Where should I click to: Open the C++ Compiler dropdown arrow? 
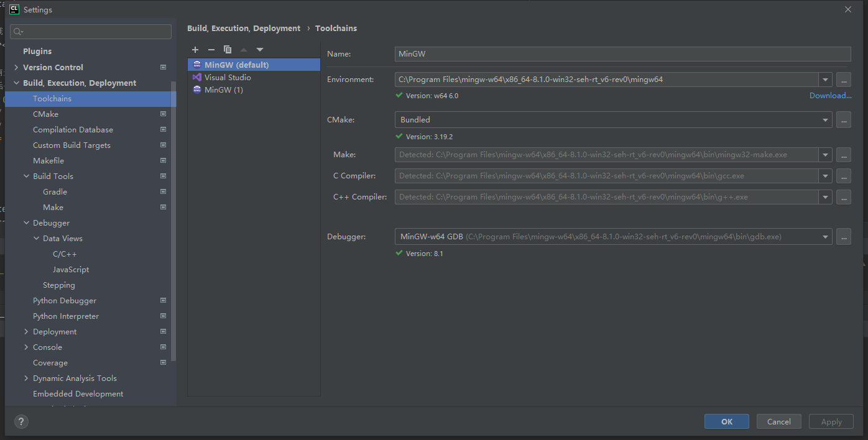pos(825,197)
